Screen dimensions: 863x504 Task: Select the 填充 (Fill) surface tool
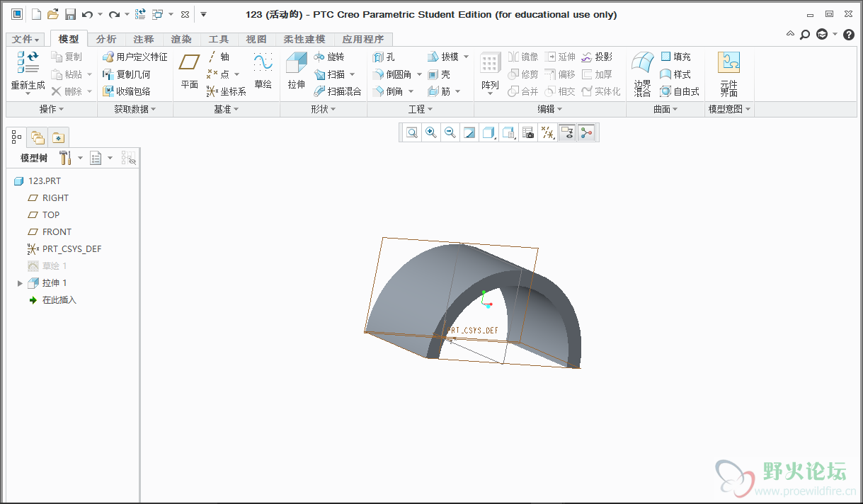tap(675, 57)
